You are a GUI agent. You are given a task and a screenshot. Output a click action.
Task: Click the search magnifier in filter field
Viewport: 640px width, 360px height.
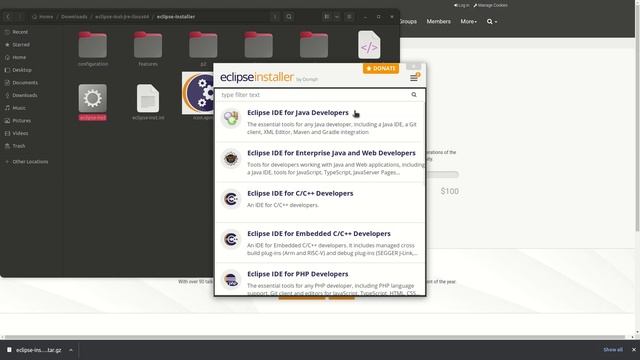click(x=414, y=95)
